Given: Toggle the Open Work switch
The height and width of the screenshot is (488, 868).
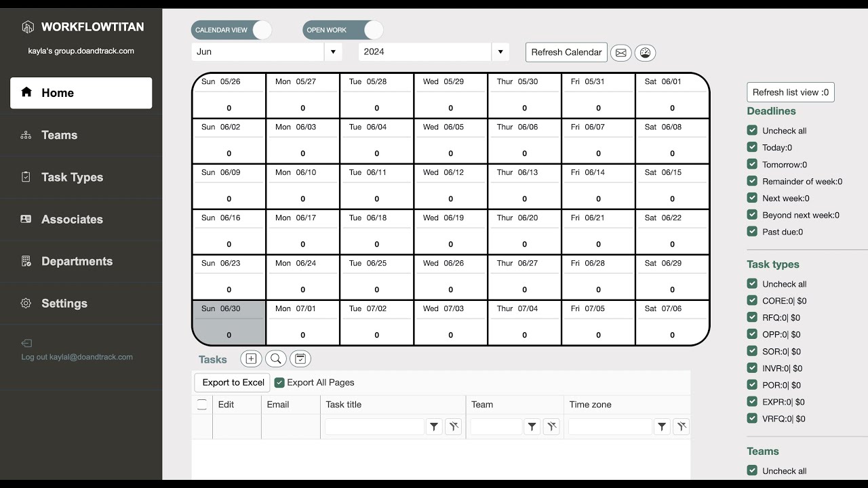Looking at the screenshot, I should tap(343, 30).
